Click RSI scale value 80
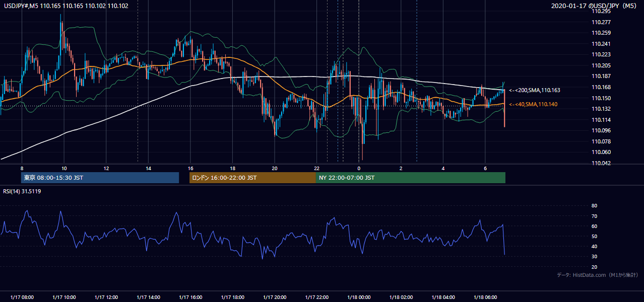The width and height of the screenshot is (644, 302). [x=595, y=206]
